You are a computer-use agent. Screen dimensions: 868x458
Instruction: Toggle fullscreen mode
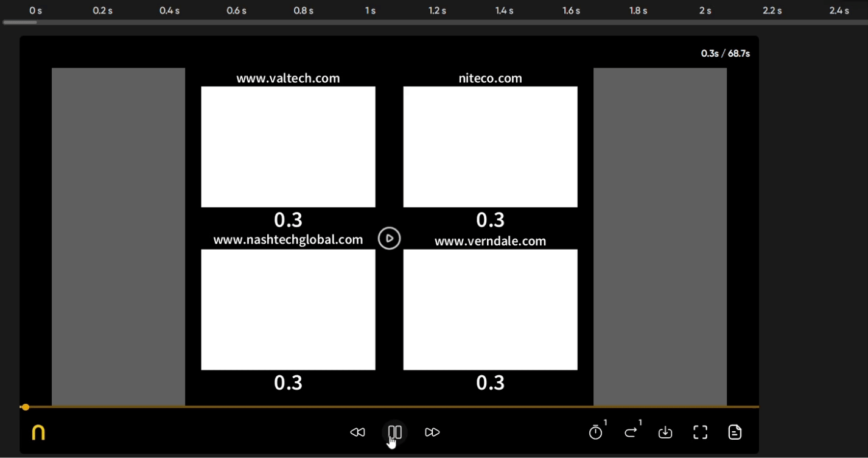[700, 432]
